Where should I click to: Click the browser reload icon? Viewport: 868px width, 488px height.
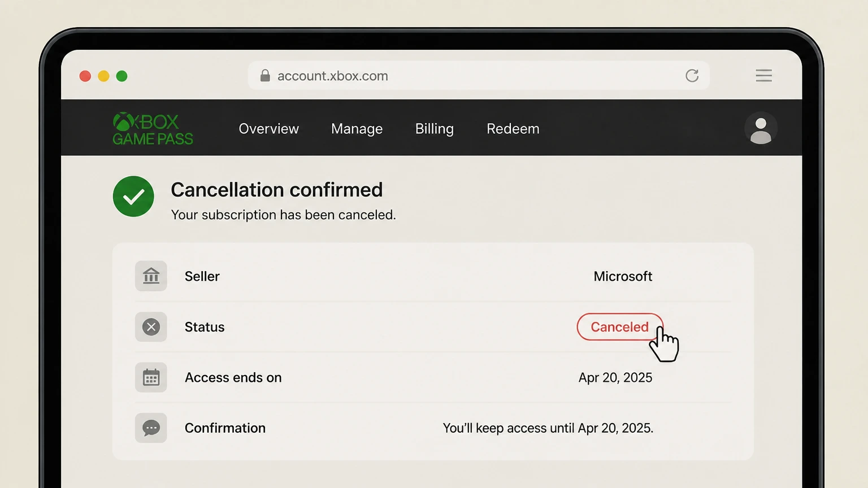coord(692,76)
